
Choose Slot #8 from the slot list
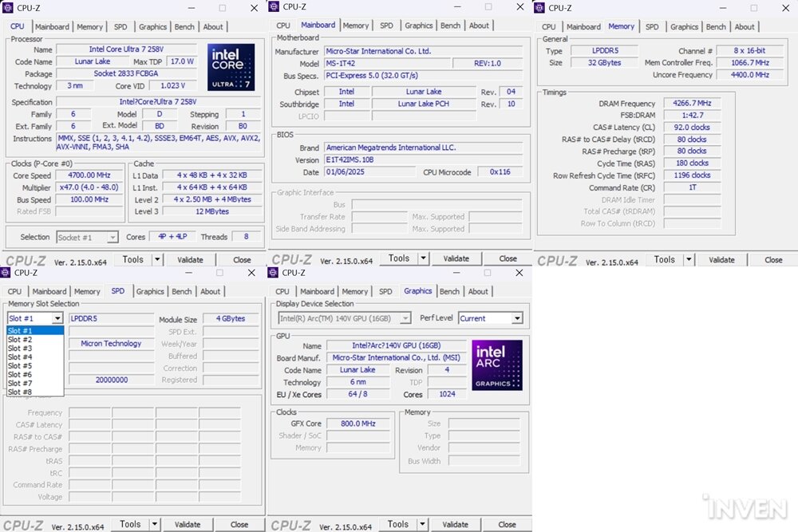pos(35,392)
